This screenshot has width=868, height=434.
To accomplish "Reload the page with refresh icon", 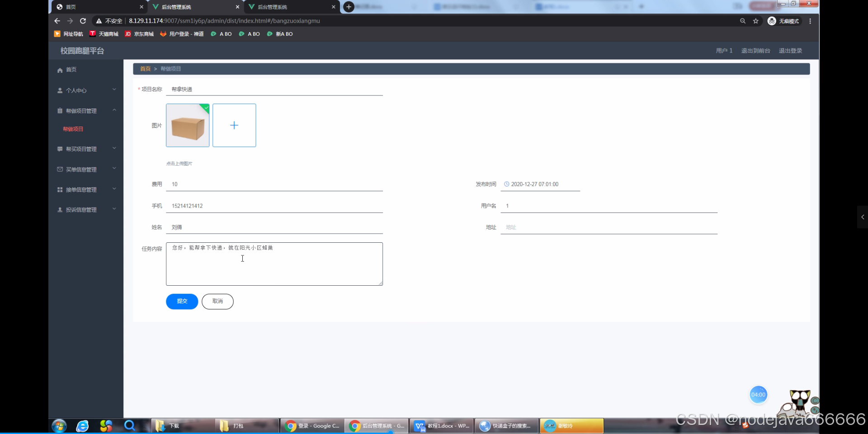I will [x=83, y=21].
